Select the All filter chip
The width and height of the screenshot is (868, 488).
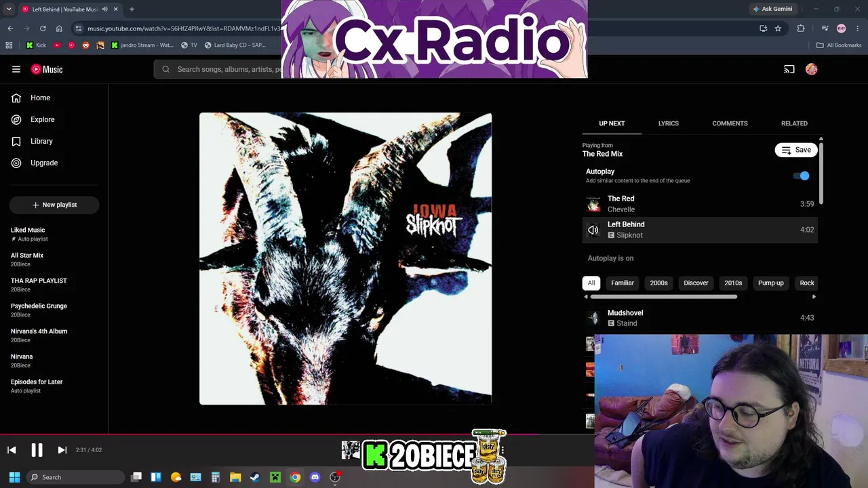[x=591, y=283]
